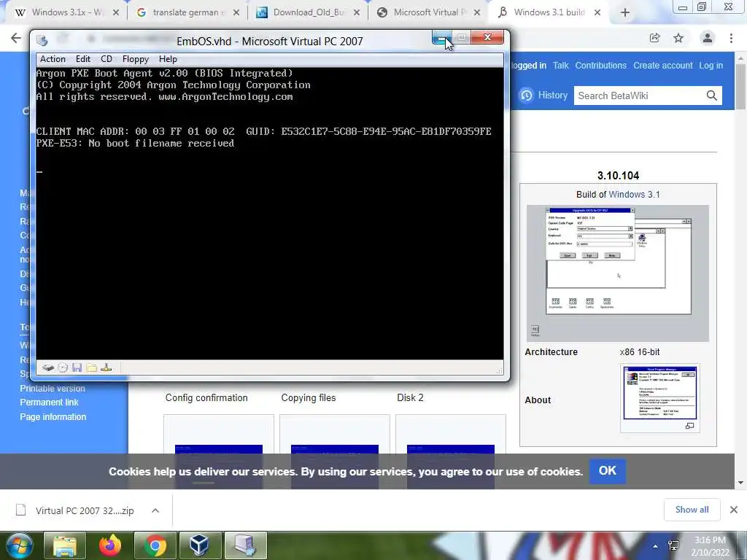Screen dimensions: 747x560
Task: Open Page information in sidebar
Action: point(53,416)
